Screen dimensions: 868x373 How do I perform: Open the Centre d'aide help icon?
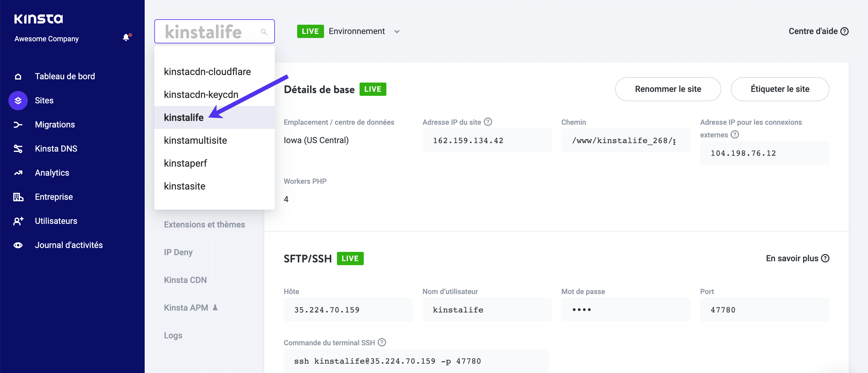point(844,31)
